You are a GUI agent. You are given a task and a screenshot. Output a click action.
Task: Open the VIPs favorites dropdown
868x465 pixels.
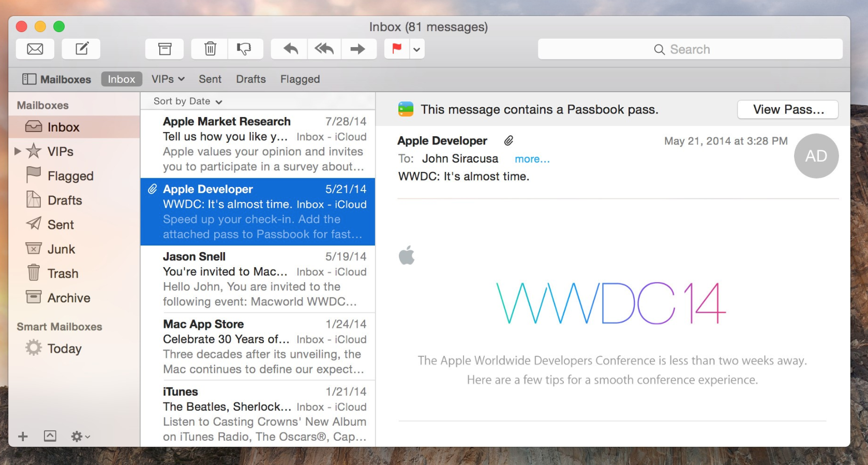pyautogui.click(x=168, y=79)
